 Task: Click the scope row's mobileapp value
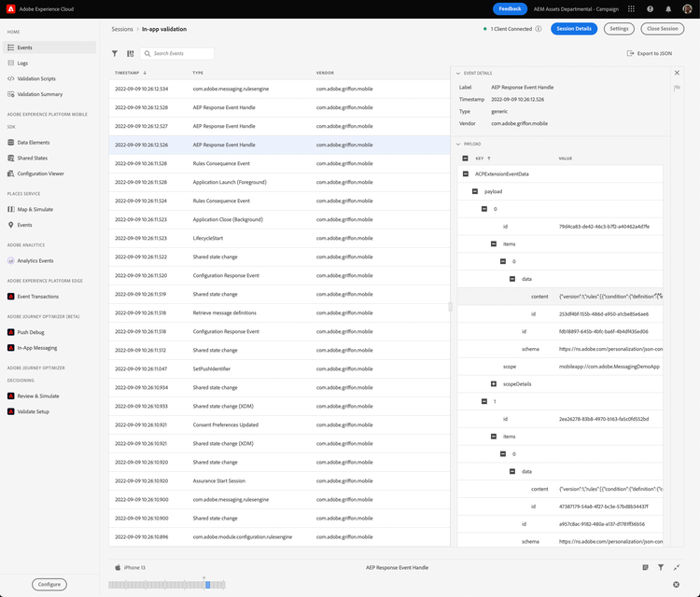[x=609, y=367]
